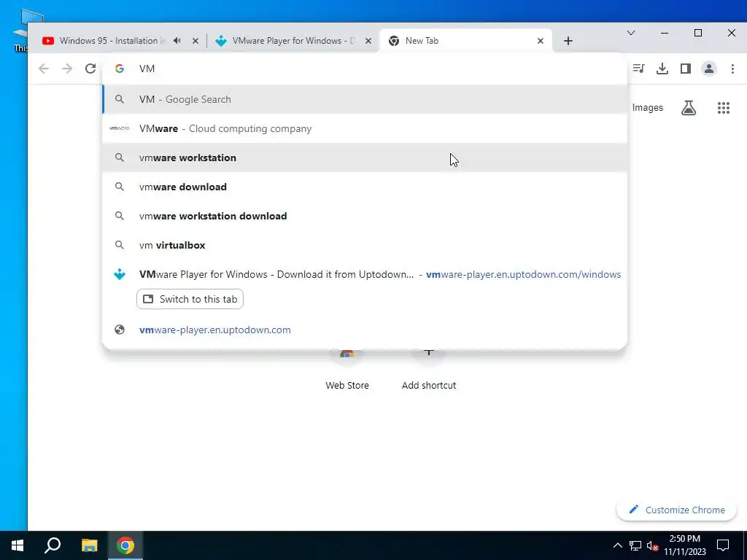
Task: Click the Add shortcut tile
Action: pyautogui.click(x=429, y=371)
